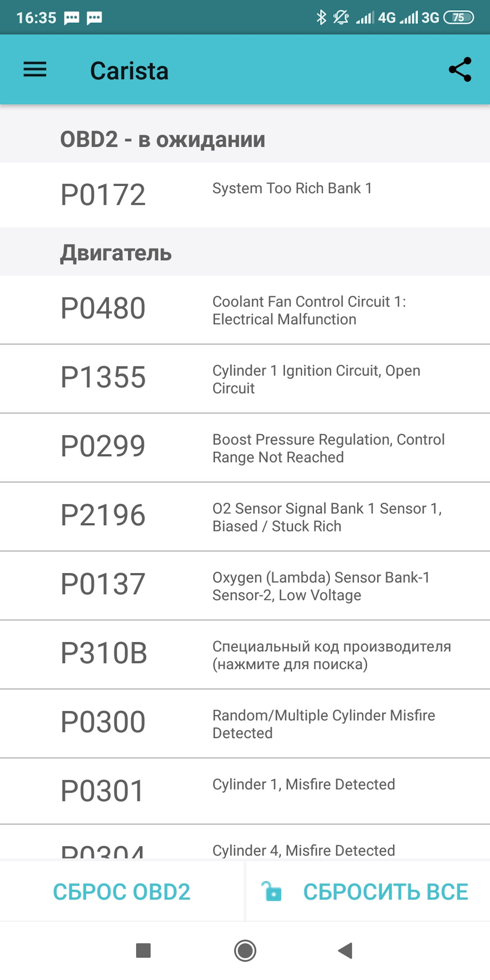The width and height of the screenshot is (490, 980).
Task: Tap the Bluetooth status bar icon
Action: coord(321,17)
